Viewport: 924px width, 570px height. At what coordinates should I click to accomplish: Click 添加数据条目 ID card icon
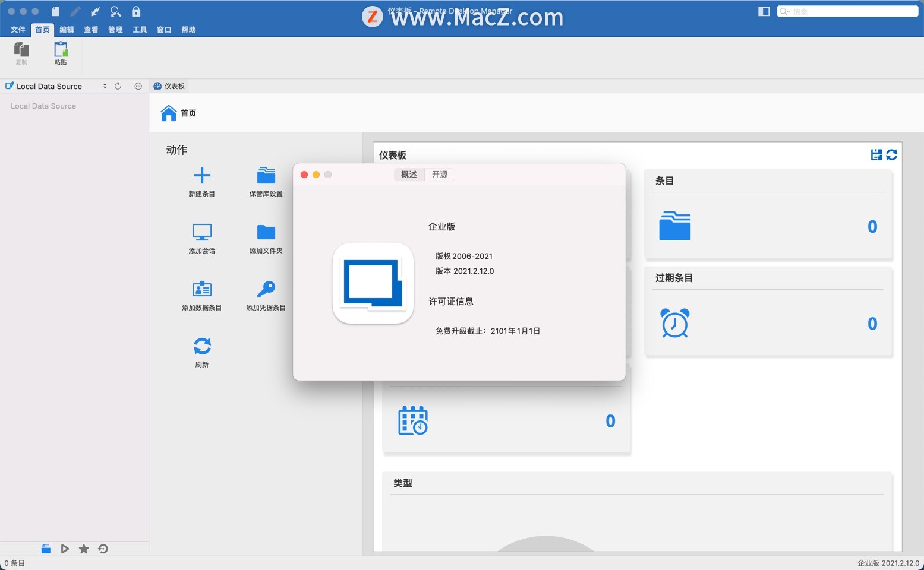coord(202,289)
